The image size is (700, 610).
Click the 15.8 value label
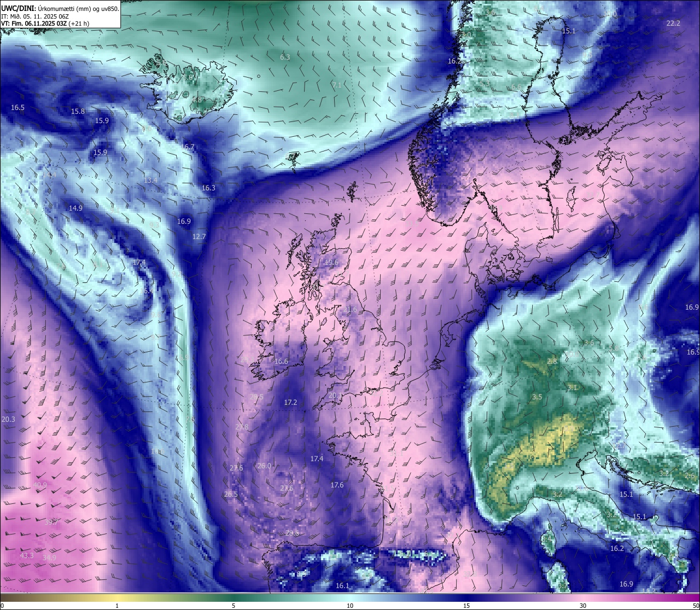click(78, 111)
